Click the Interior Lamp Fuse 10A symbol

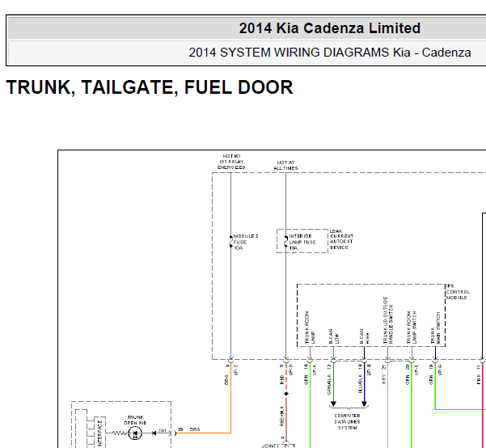pyautogui.click(x=285, y=240)
